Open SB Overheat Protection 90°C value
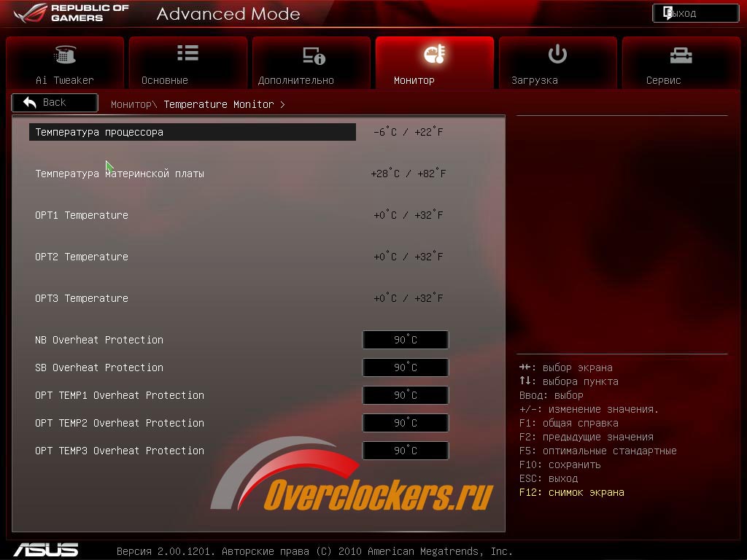 (406, 367)
